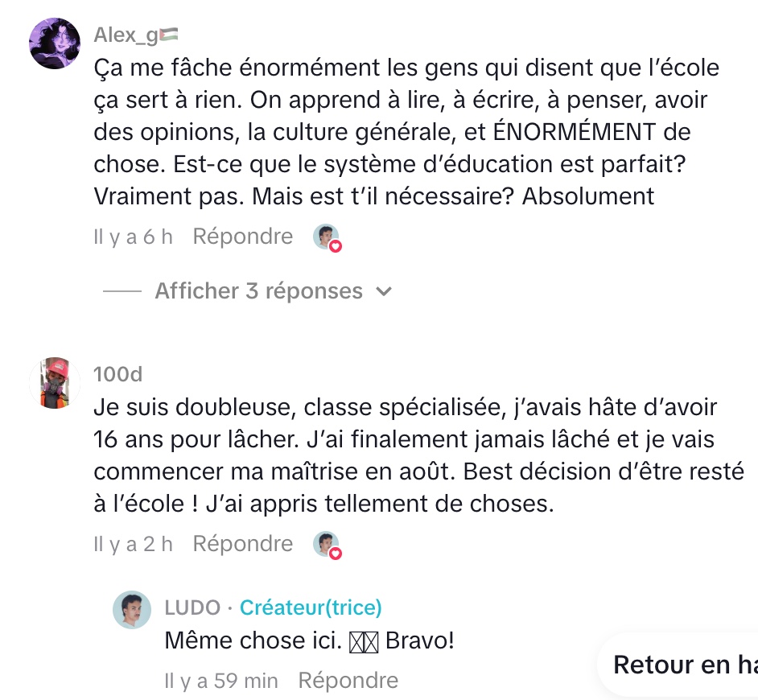Click the Créateur(trice) label
This screenshot has width=758, height=700.
point(311,607)
